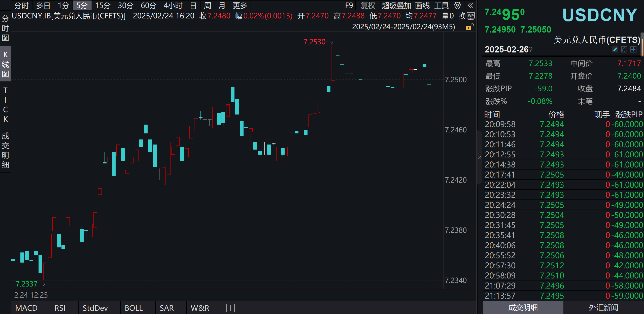
Task: Toggle the MACD indicator
Action: [x=26, y=308]
